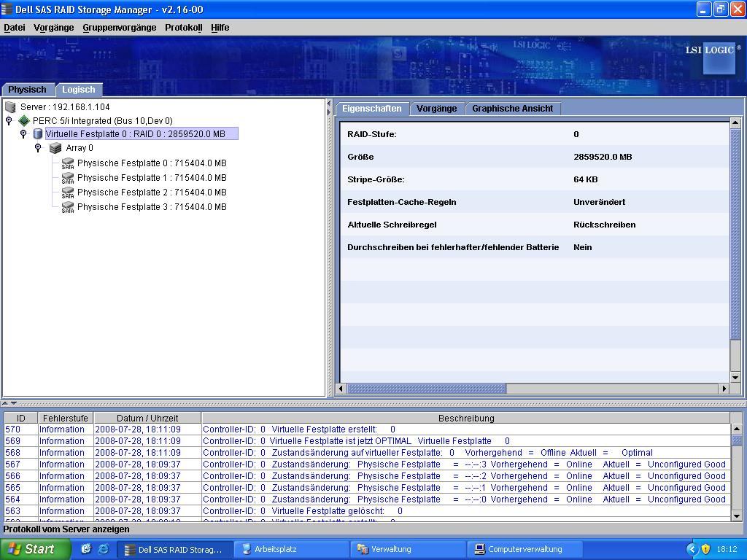Click log panel scroll down arrow
This screenshot has width=747, height=560.
[737, 516]
